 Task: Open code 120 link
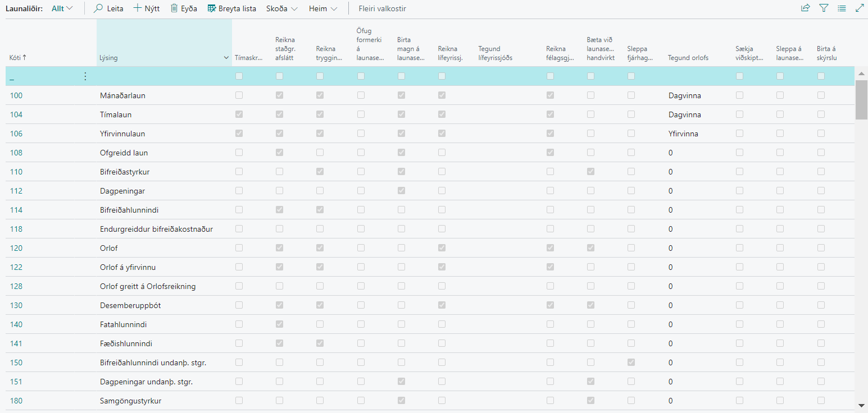point(16,248)
